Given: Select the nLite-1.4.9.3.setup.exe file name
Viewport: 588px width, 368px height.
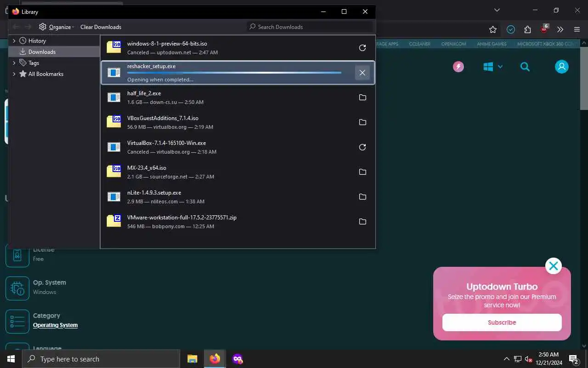Looking at the screenshot, I should [154, 193].
